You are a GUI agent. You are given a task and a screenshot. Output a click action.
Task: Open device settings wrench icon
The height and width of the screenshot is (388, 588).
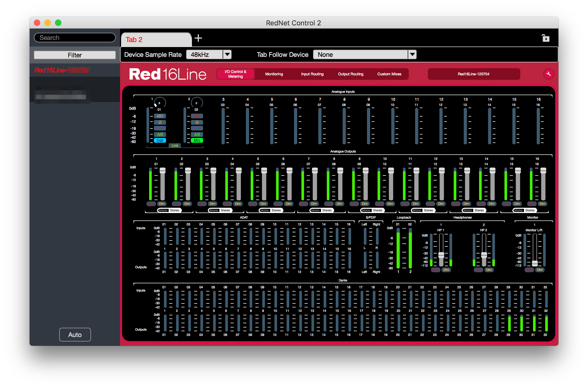click(x=548, y=74)
